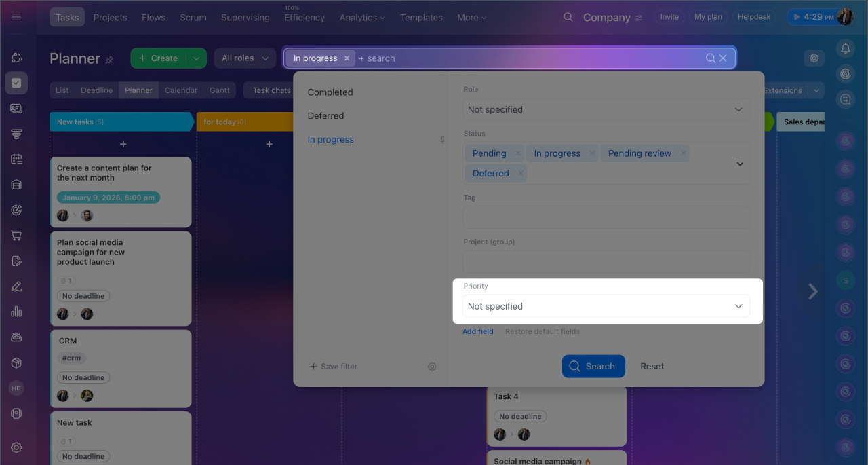Clear the search field with X icon
This screenshot has height=465, width=868.
(x=723, y=58)
